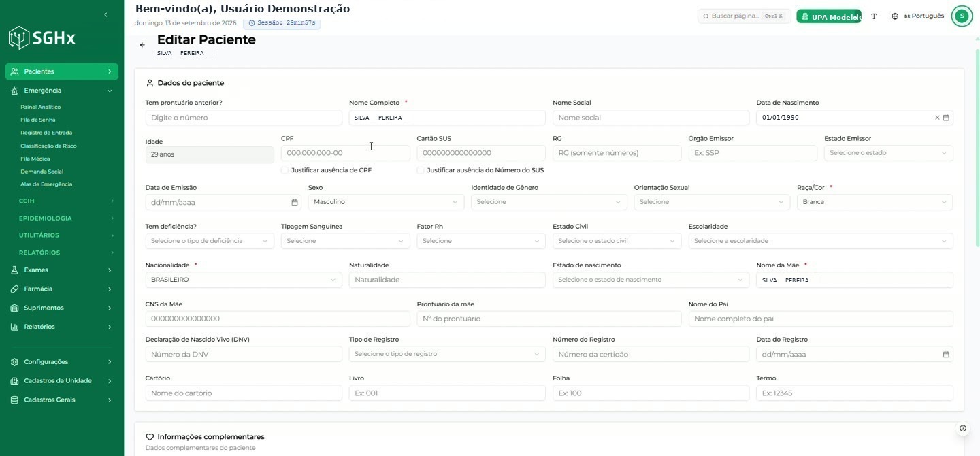Click the page vertical scrollbar

(x=977, y=147)
